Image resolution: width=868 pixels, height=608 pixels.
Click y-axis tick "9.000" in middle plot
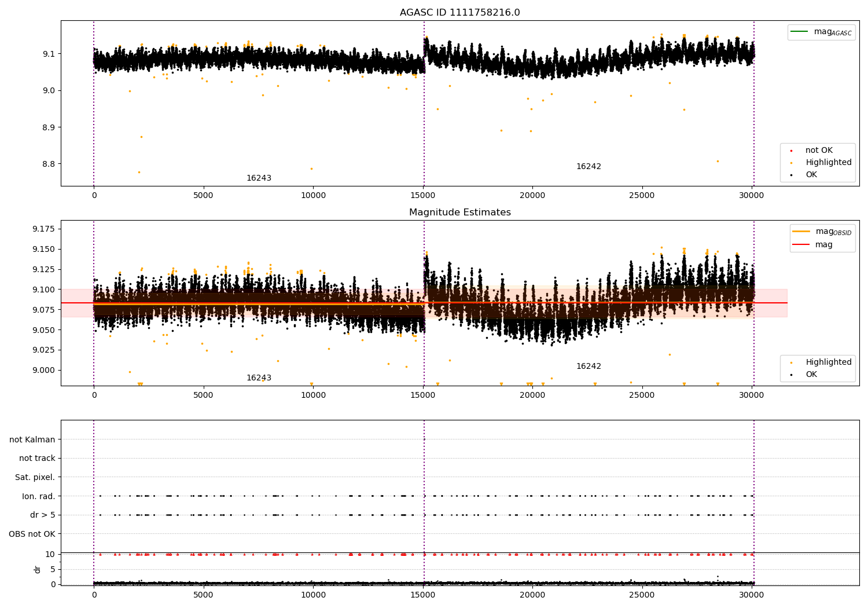(x=44, y=370)
